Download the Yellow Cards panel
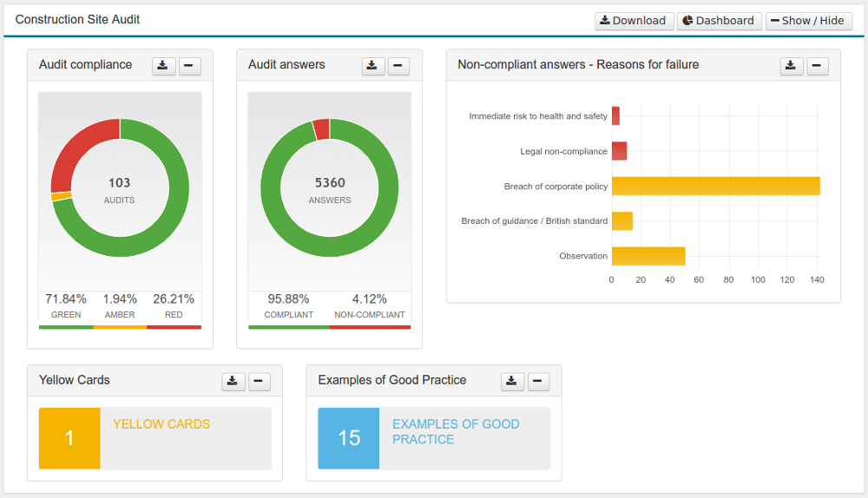The height and width of the screenshot is (498, 868). pos(233,382)
